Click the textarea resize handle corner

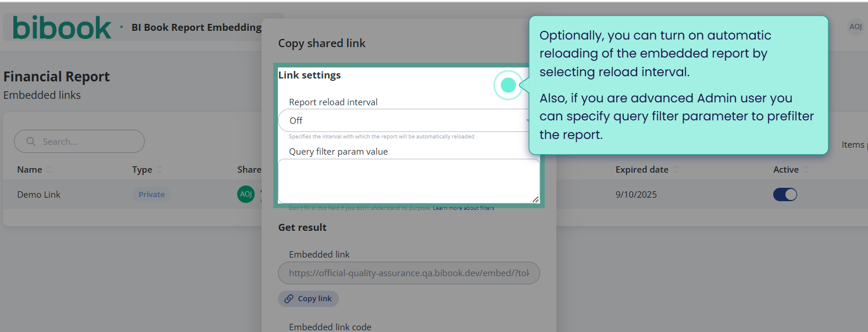pyautogui.click(x=535, y=199)
